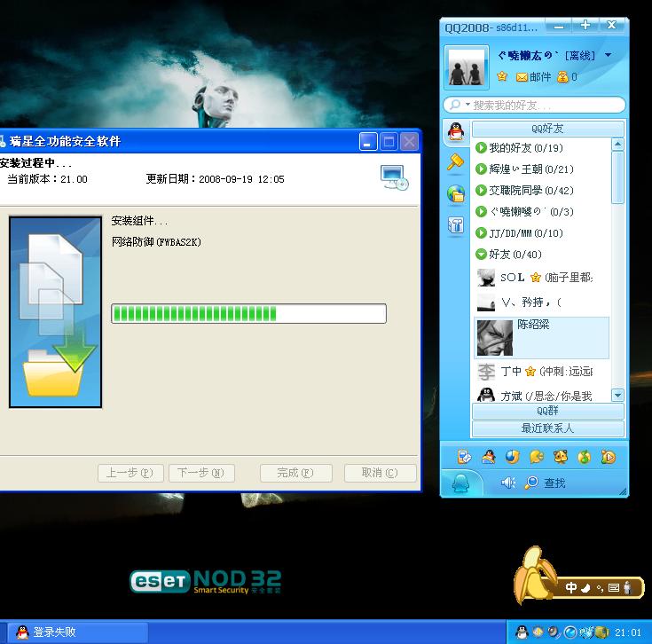
Task: Minimize the Rising installer window
Action: (368, 142)
